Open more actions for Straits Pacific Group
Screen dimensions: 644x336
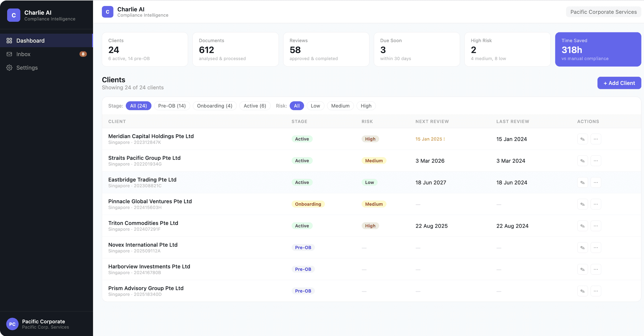click(596, 161)
